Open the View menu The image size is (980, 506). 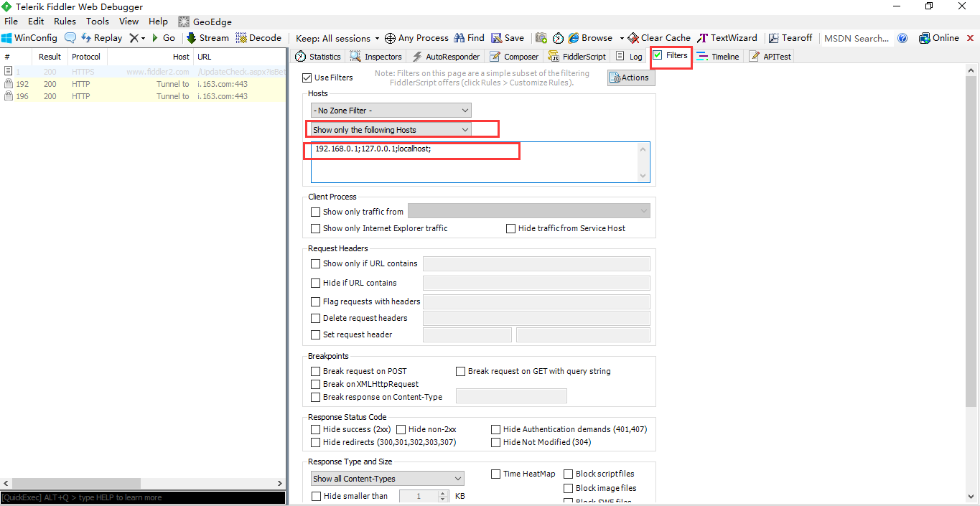click(x=129, y=22)
